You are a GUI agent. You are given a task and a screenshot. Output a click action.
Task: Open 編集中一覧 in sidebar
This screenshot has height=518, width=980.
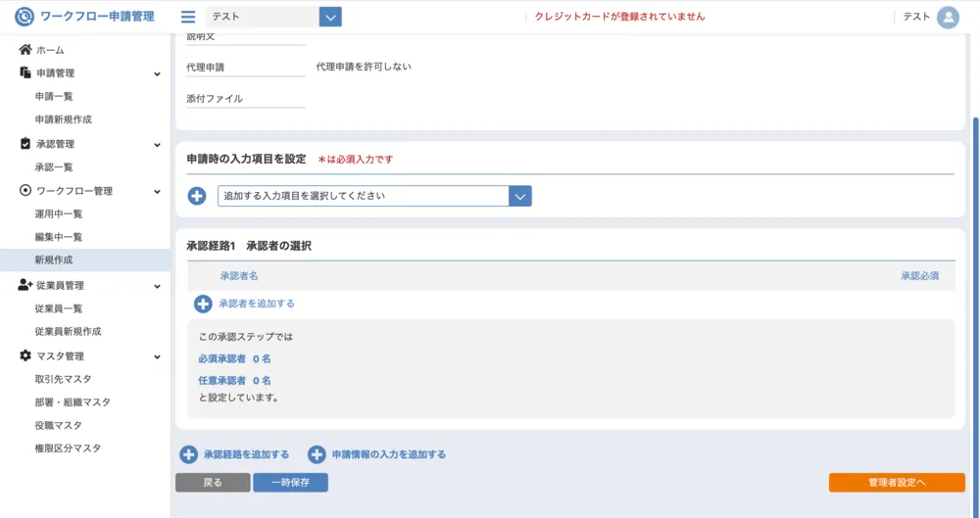coord(59,237)
